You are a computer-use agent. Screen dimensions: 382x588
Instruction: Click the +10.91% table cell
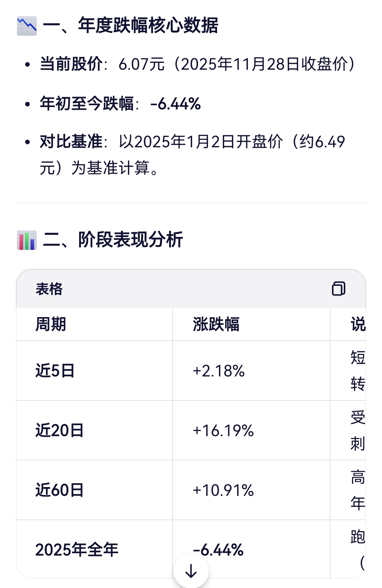223,490
